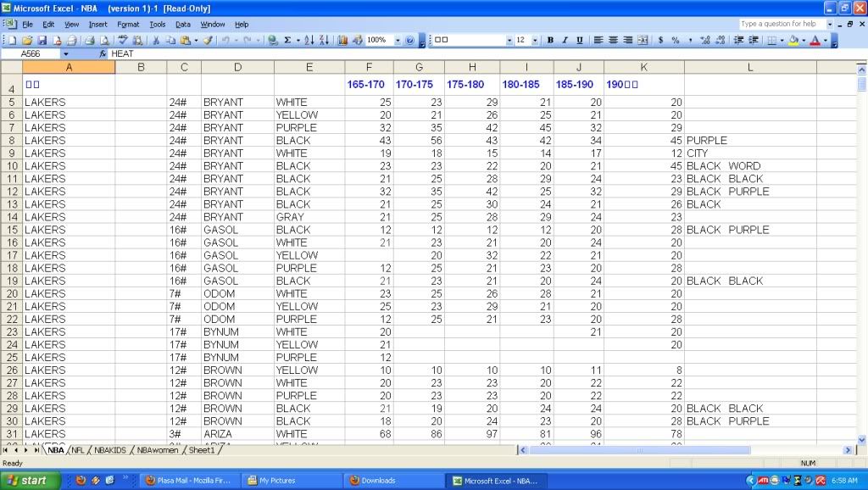The image size is (868, 490).
Task: Click the Decrease Indent icon
Action: (738, 40)
